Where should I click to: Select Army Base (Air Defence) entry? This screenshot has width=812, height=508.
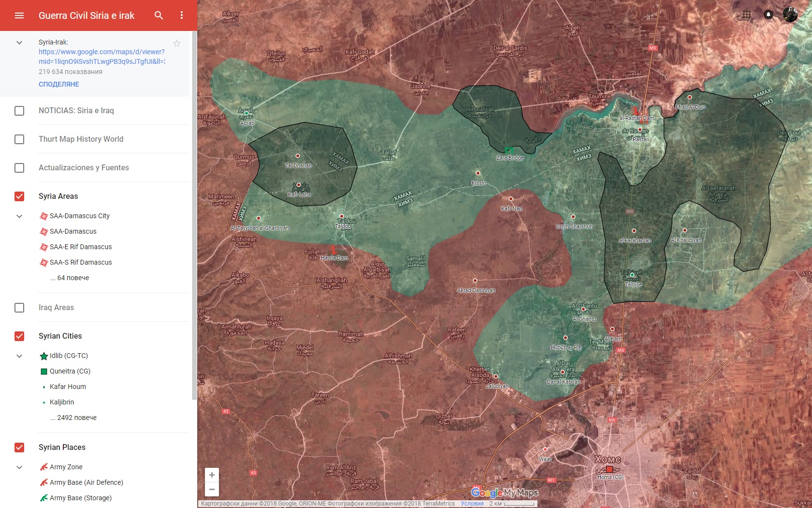[86, 482]
